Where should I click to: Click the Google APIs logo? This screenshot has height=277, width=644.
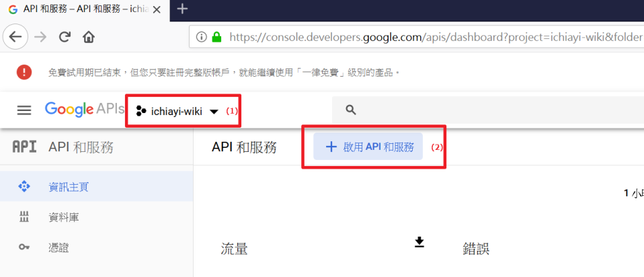pos(85,110)
